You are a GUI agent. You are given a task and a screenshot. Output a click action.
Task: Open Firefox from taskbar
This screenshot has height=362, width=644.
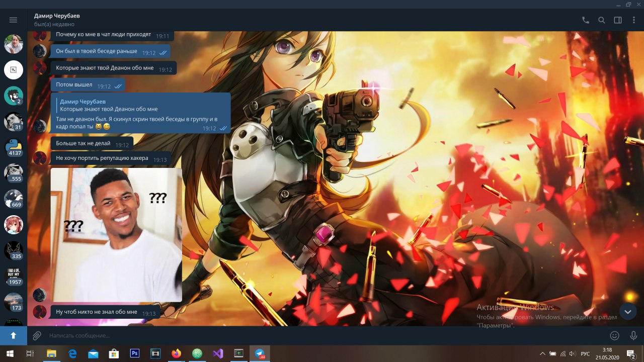(176, 353)
